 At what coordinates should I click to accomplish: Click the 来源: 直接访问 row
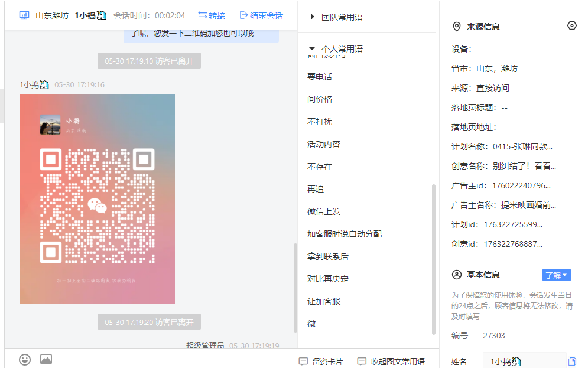pos(480,88)
